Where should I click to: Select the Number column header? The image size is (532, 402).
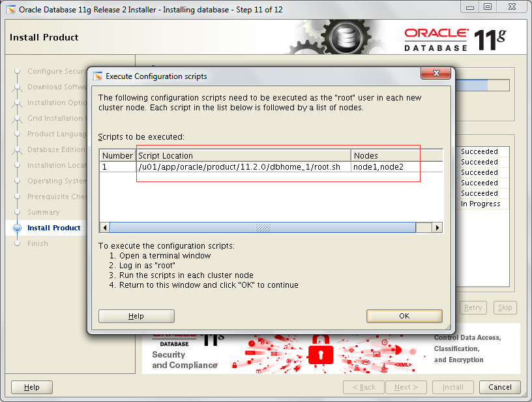pyautogui.click(x=117, y=156)
